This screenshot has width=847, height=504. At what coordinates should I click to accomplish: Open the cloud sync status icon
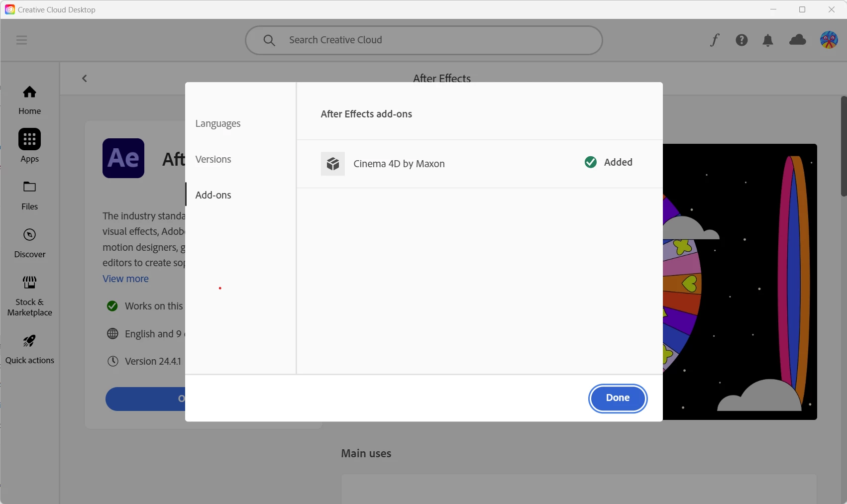pyautogui.click(x=798, y=40)
